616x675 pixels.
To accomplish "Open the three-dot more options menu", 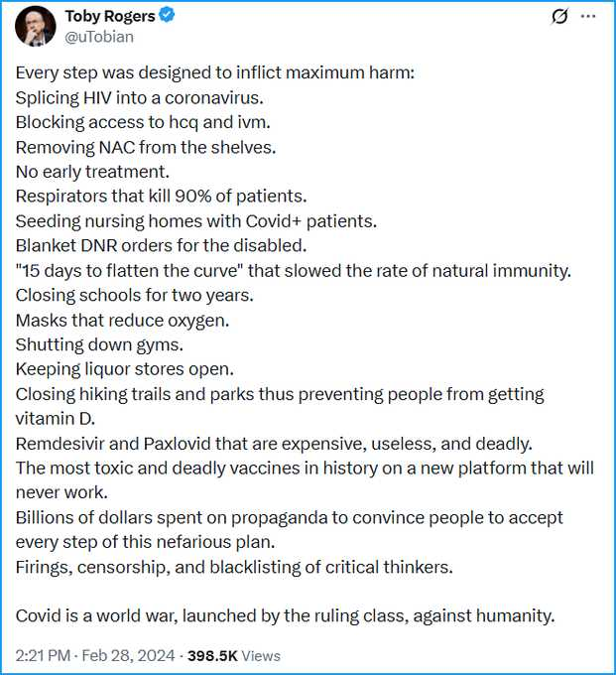I will [x=588, y=16].
